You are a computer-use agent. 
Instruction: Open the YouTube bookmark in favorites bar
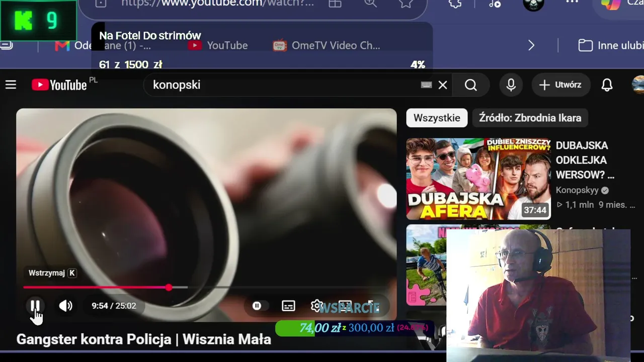tap(218, 45)
